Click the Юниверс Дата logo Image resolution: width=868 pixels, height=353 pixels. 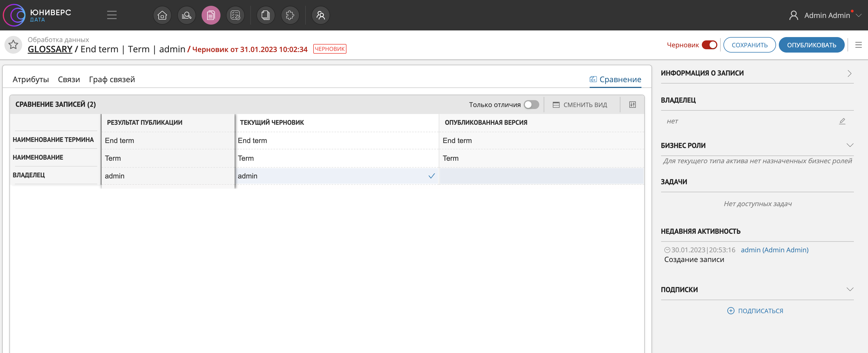tap(37, 15)
